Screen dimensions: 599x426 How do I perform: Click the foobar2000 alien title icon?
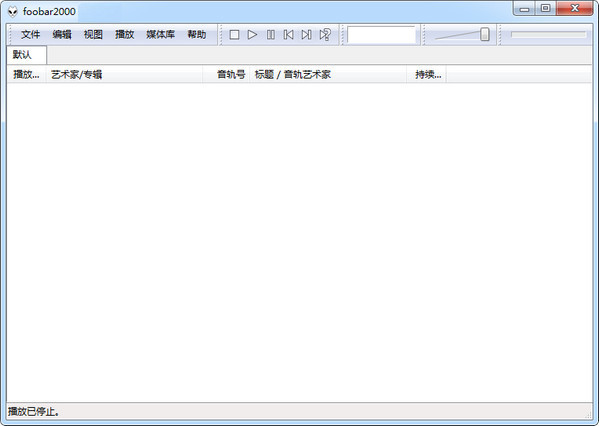(x=13, y=11)
